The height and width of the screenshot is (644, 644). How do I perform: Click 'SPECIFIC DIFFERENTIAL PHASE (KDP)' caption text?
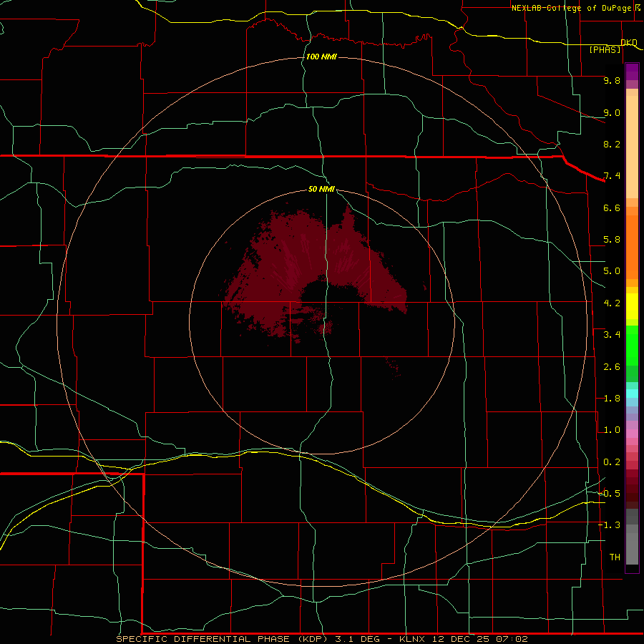pyautogui.click(x=223, y=639)
